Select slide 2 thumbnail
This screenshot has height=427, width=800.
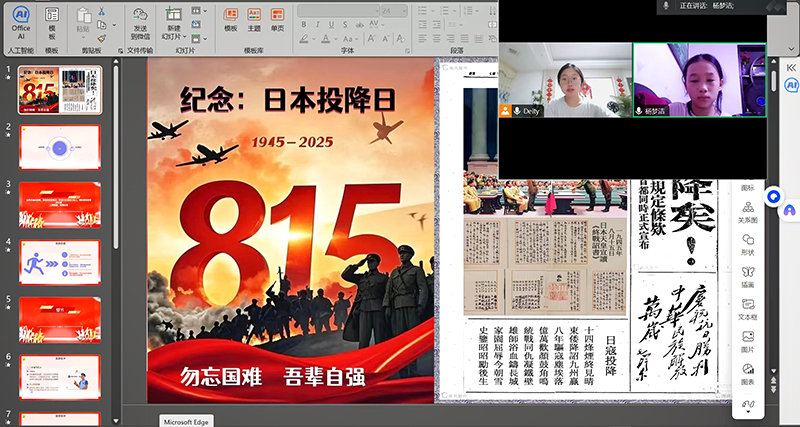coord(60,147)
